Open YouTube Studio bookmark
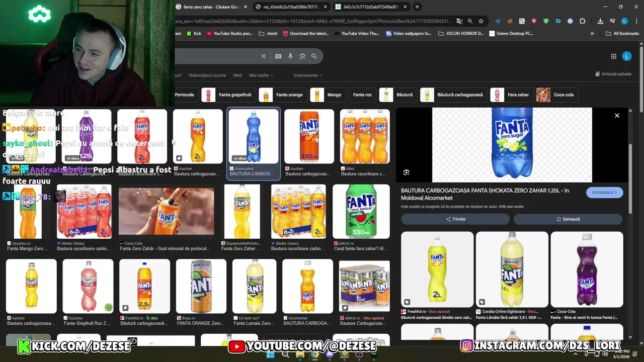Screen dimensions: 644x362 [229, 34]
